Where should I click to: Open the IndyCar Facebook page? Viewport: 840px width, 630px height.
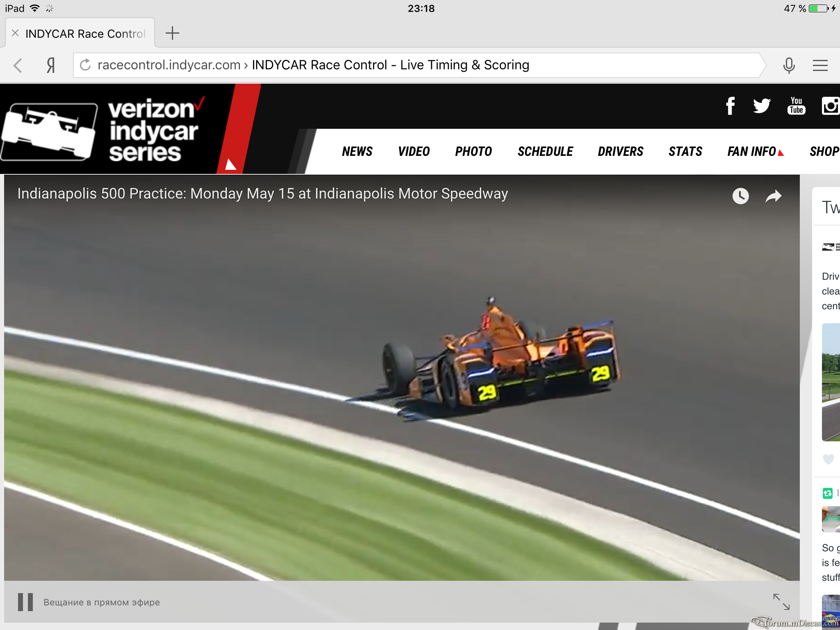(x=730, y=106)
